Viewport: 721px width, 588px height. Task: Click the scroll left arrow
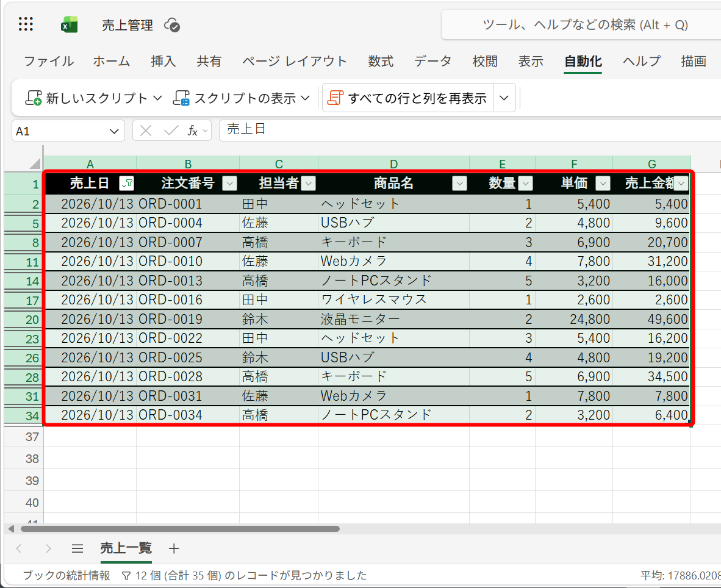[x=11, y=529]
